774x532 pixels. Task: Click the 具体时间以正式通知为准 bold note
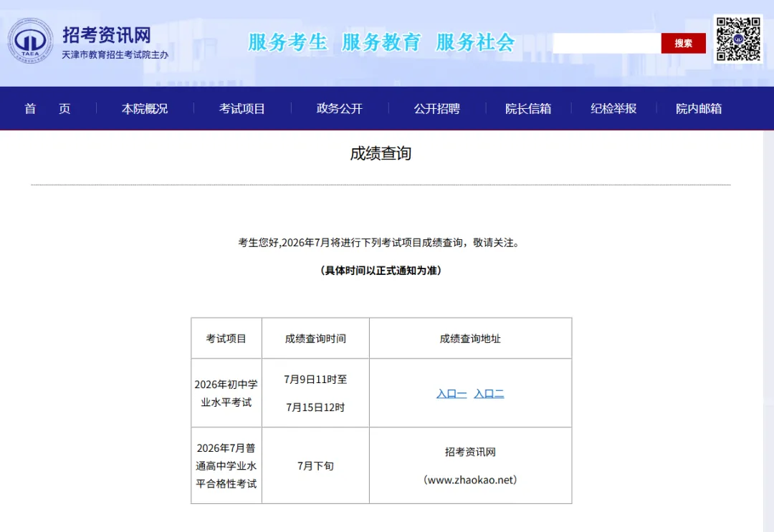coord(381,270)
